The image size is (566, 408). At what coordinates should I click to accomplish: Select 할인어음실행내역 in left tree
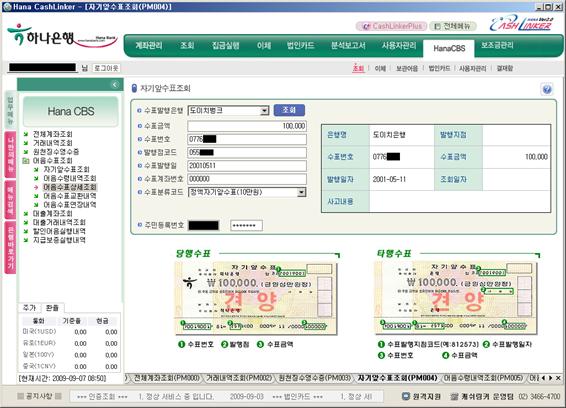coord(60,231)
